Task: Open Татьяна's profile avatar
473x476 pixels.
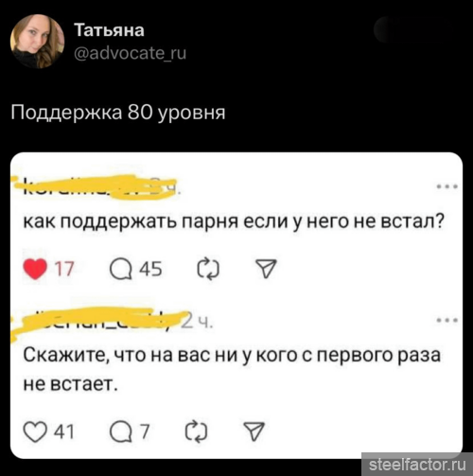Action: pos(38,41)
